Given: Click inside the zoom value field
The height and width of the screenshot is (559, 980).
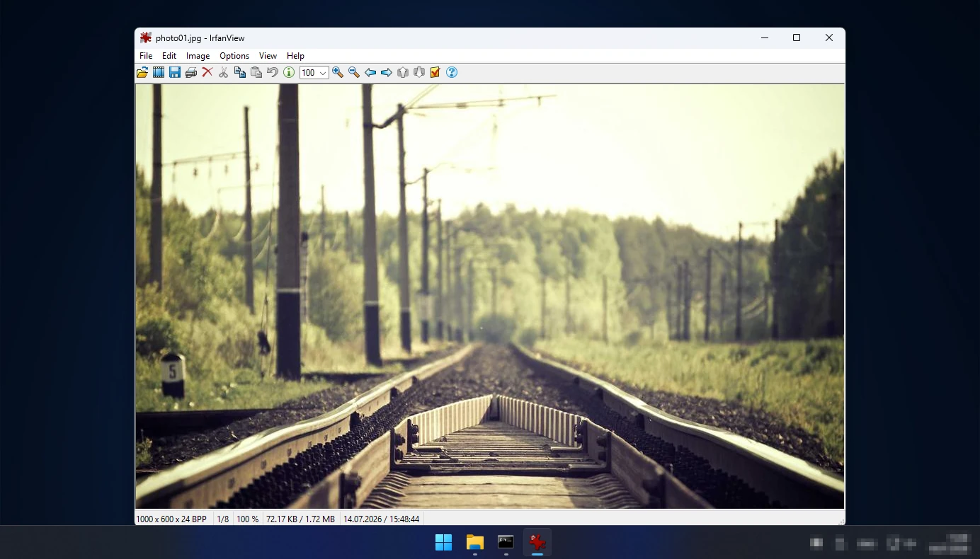Looking at the screenshot, I should click(x=309, y=73).
